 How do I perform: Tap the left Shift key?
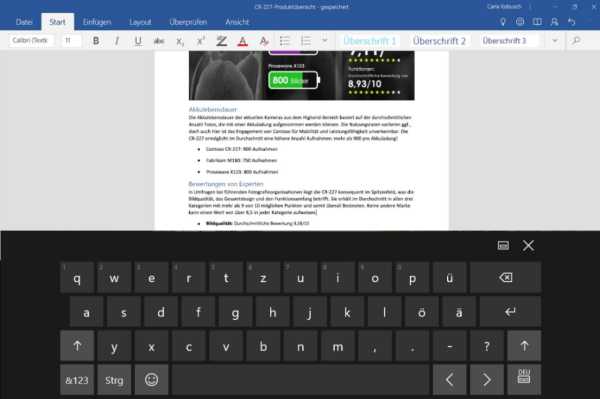pos(77,346)
